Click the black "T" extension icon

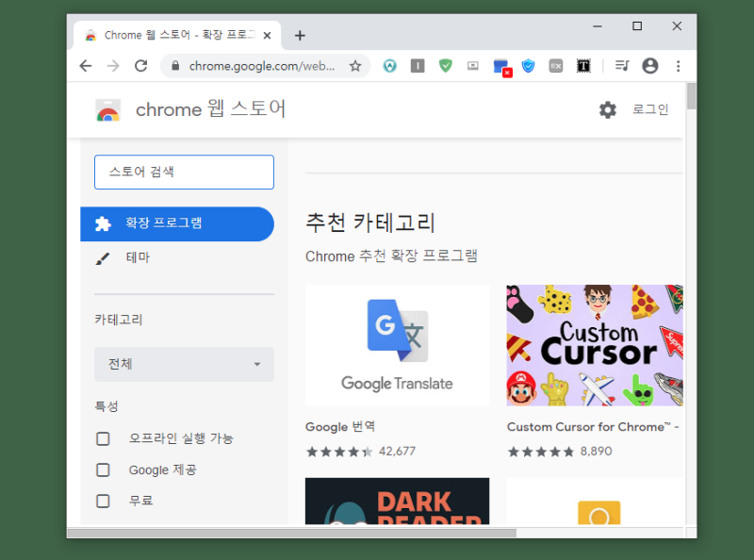click(583, 66)
